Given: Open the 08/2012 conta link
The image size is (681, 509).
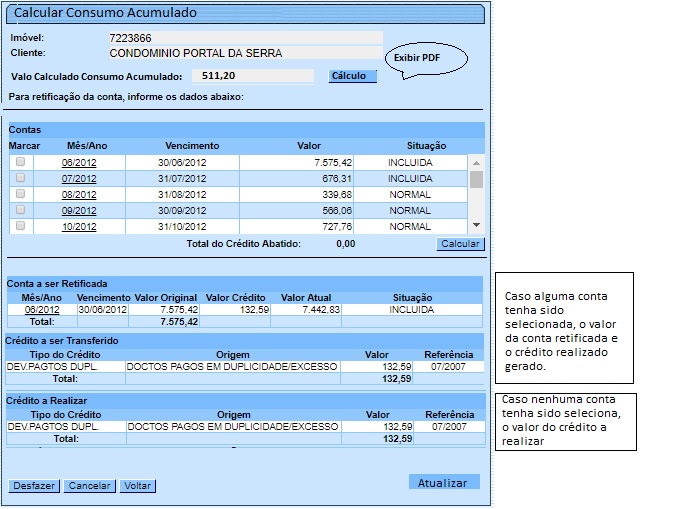Looking at the screenshot, I should (x=79, y=194).
